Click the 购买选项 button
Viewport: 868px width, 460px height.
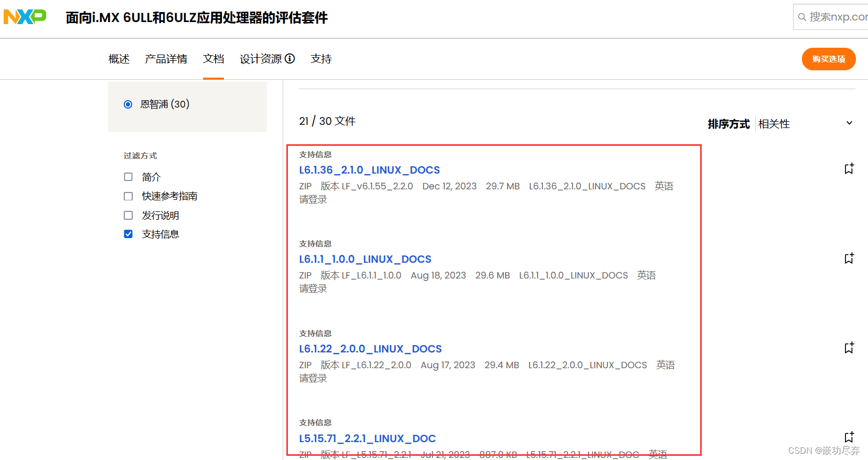(x=829, y=59)
